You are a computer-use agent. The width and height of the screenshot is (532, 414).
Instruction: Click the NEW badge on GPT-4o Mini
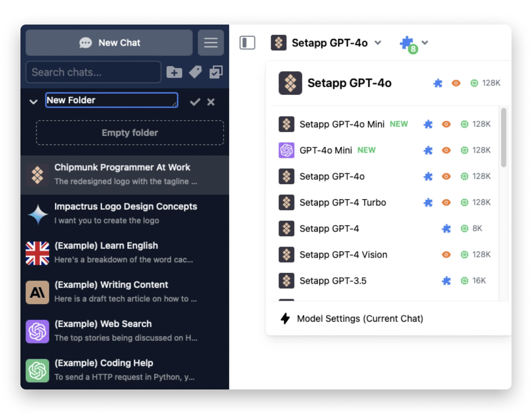pos(366,150)
